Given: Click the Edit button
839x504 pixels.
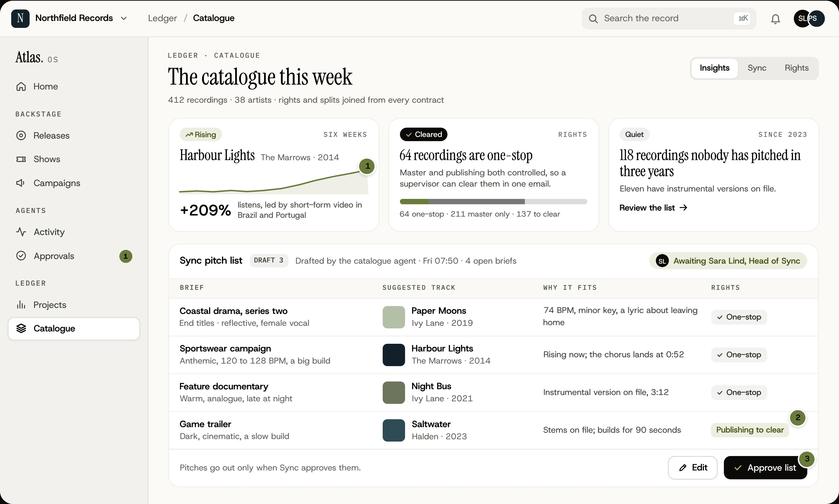Looking at the screenshot, I should point(693,468).
